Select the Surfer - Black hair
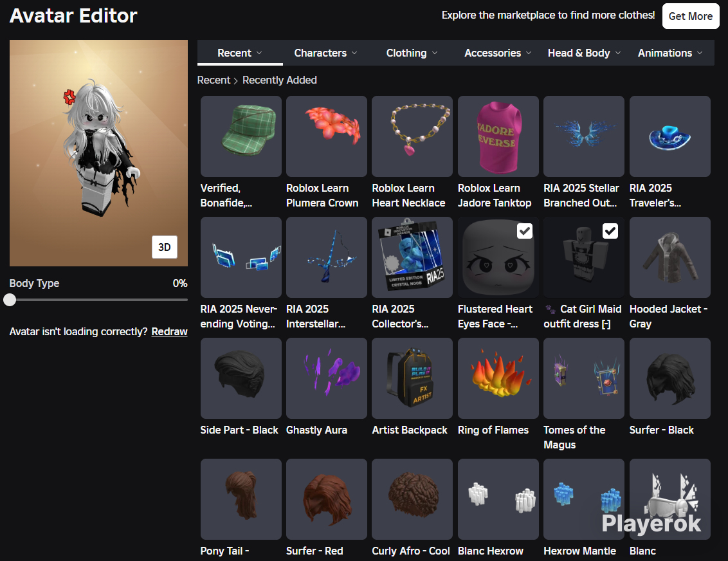Screen dimensions: 728x561 click(x=669, y=378)
